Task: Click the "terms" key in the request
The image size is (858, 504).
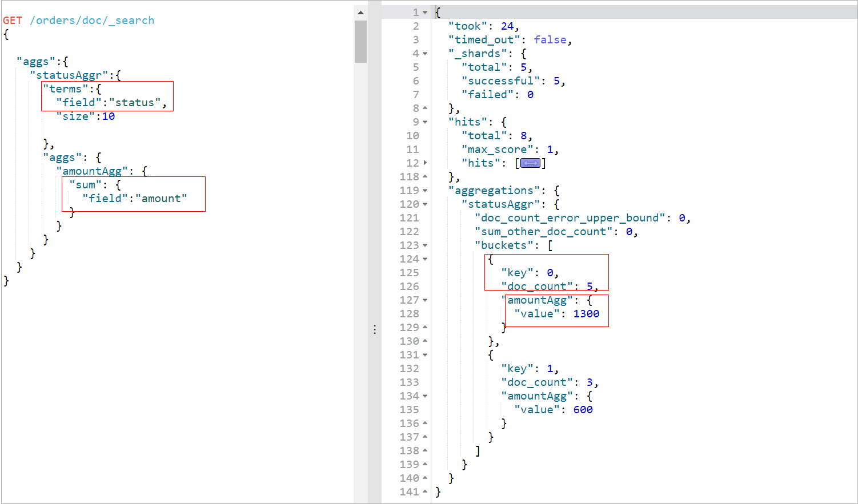Action: point(66,89)
